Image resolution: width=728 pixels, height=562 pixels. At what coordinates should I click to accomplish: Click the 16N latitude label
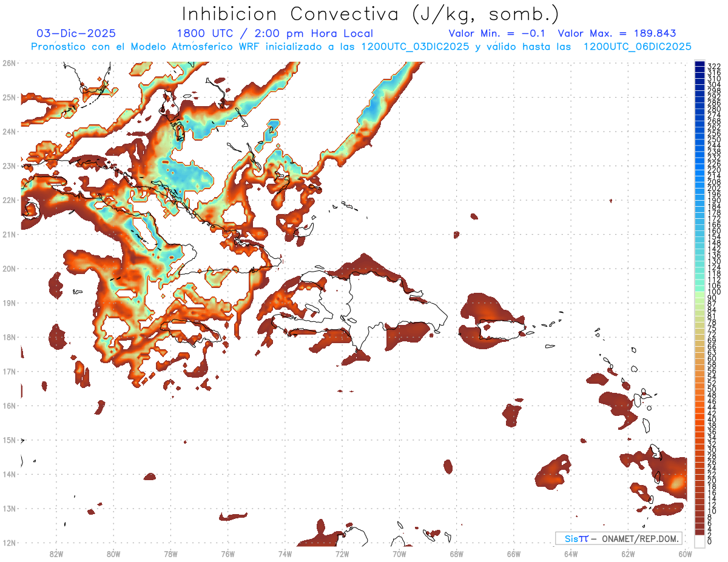coord(9,406)
